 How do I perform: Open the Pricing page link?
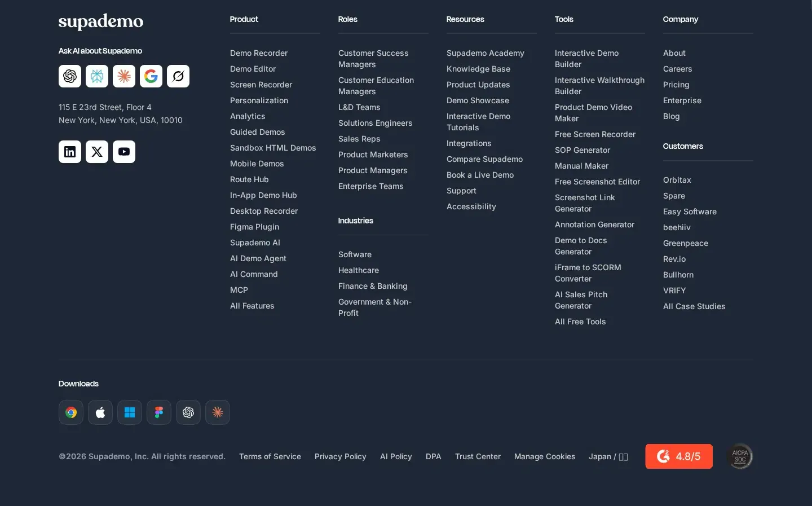click(x=676, y=85)
